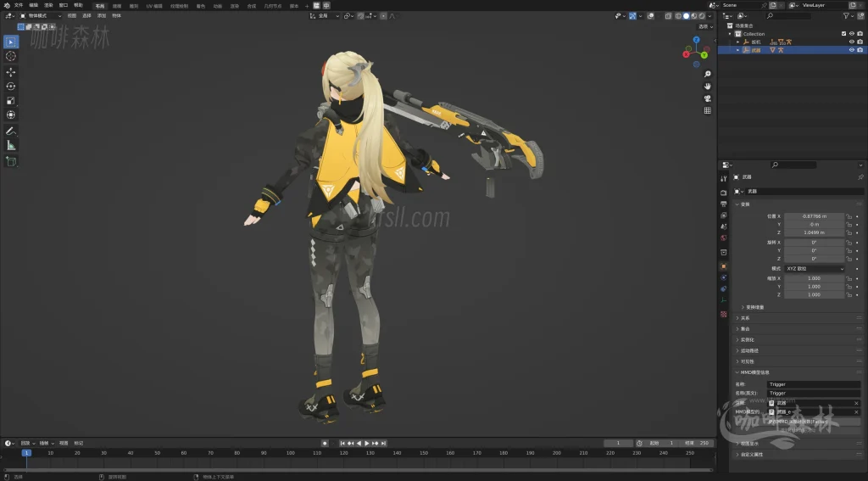868x481 pixels.
Task: Open the 窗口 window menu
Action: (63, 6)
